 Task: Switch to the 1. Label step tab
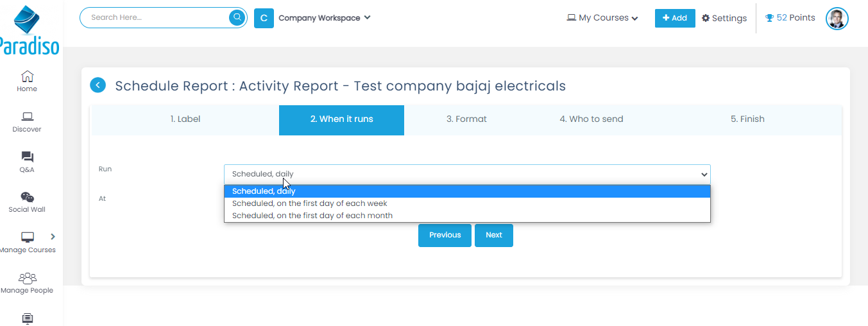pyautogui.click(x=185, y=119)
